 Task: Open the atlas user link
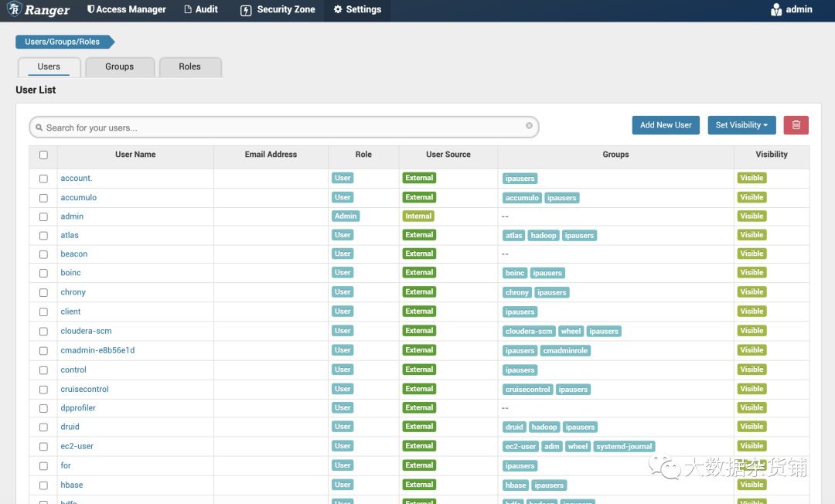70,235
